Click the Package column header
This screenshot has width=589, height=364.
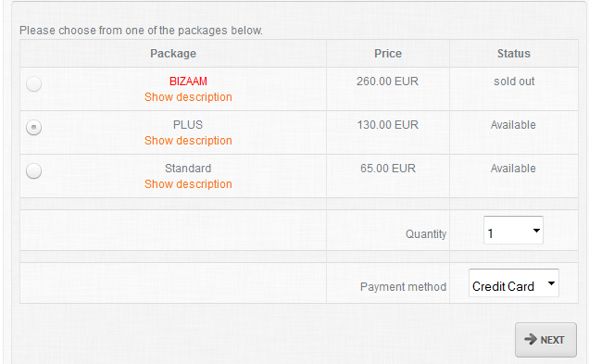pos(173,54)
